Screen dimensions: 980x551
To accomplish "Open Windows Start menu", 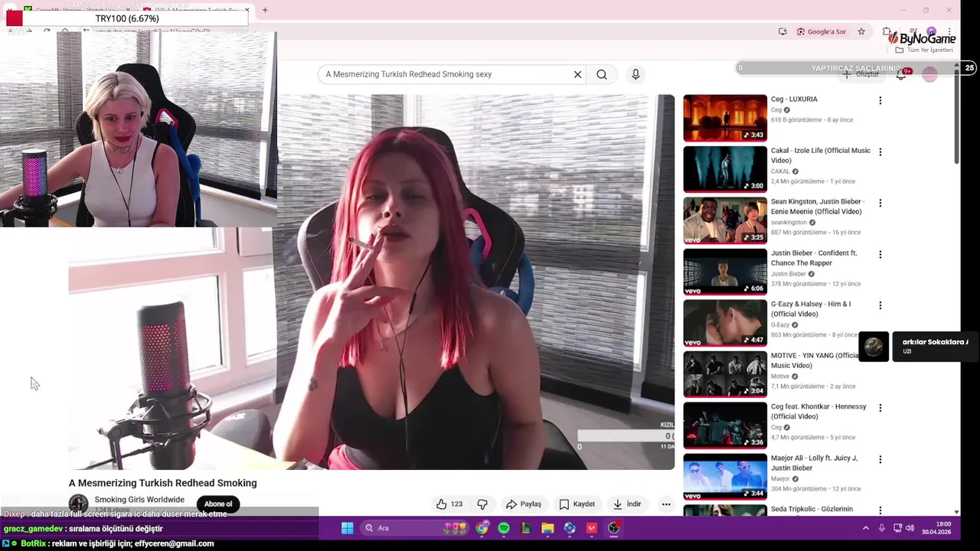I will 347,528.
